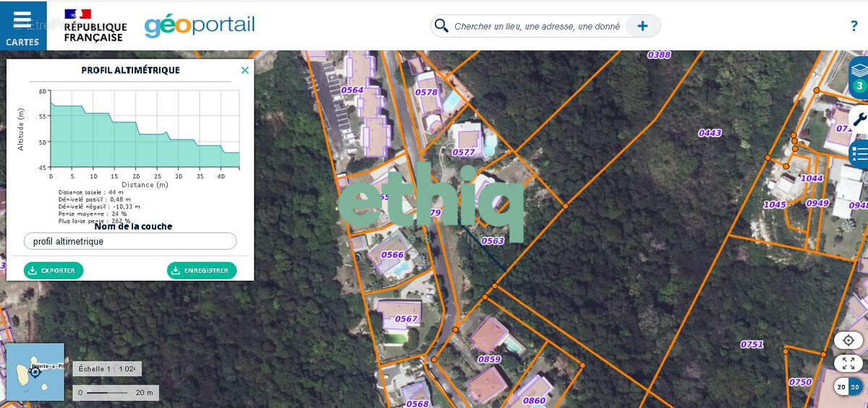Center map on my location
868x408 pixels.
848,341
